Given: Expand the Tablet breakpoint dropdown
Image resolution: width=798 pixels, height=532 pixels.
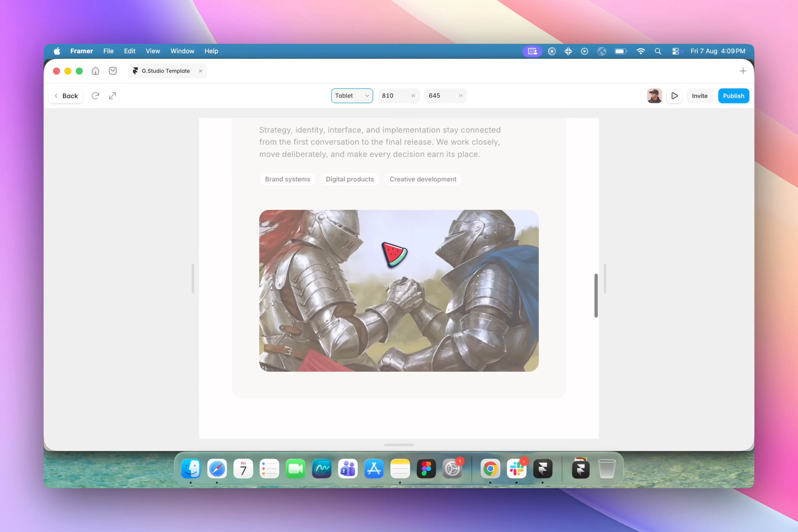Looking at the screenshot, I should point(352,96).
